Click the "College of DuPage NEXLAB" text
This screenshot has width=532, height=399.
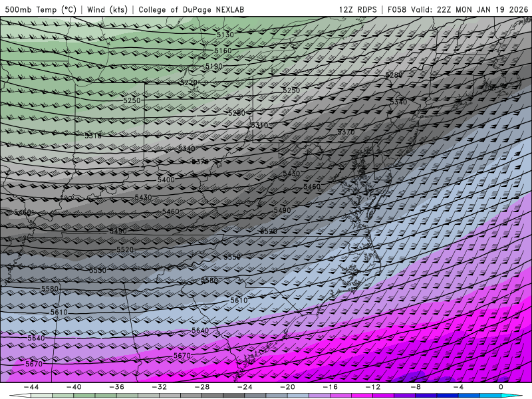(191, 9)
